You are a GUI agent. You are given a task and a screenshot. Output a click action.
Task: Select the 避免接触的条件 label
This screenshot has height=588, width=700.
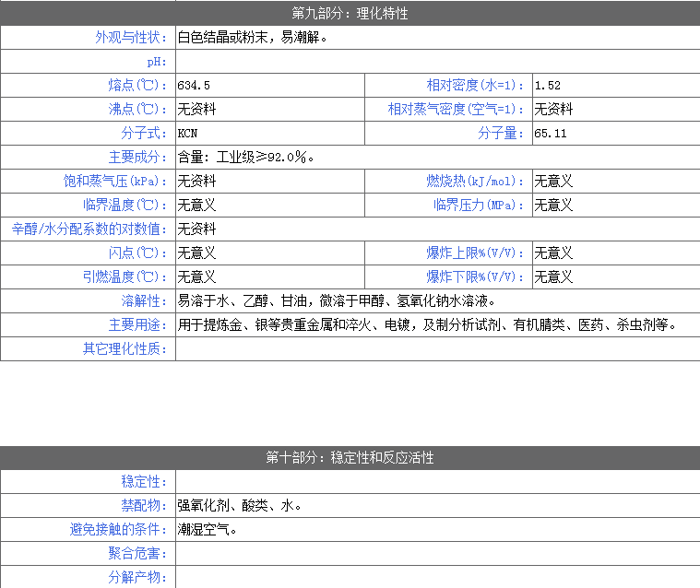(x=119, y=530)
